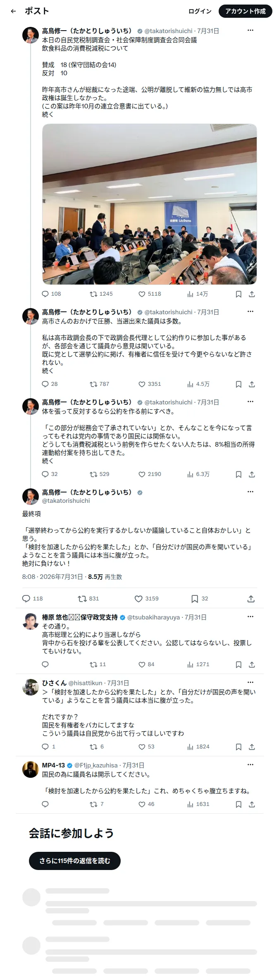Open replies on first post showing 108

(51, 294)
